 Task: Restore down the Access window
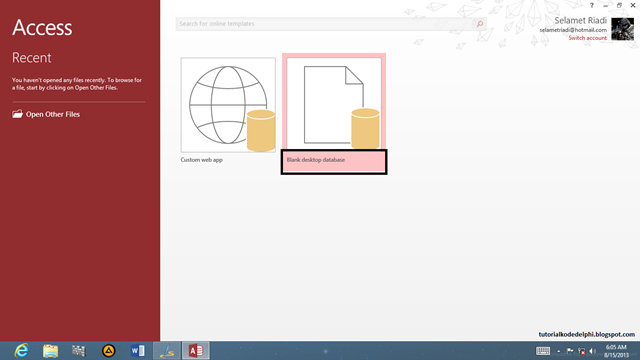(619, 5)
